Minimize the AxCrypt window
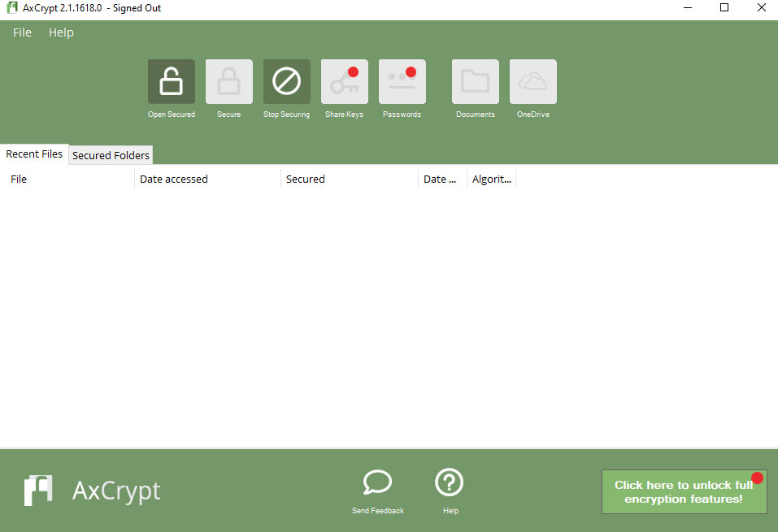The height and width of the screenshot is (532, 778). [688, 8]
